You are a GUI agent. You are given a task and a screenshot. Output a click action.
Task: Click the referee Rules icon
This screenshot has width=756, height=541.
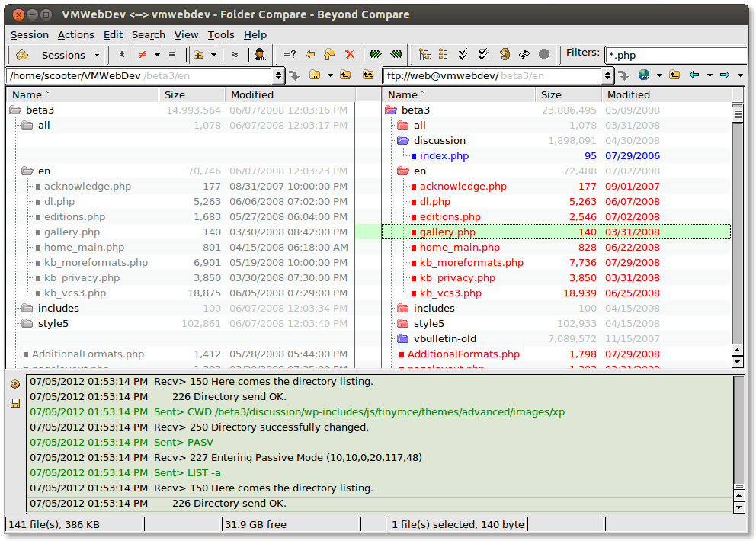tap(260, 55)
